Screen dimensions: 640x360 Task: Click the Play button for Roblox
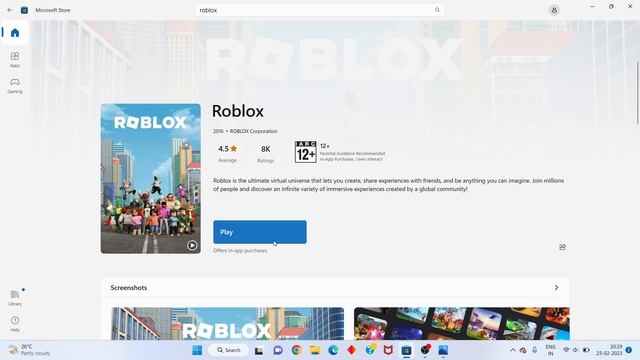coord(260,232)
